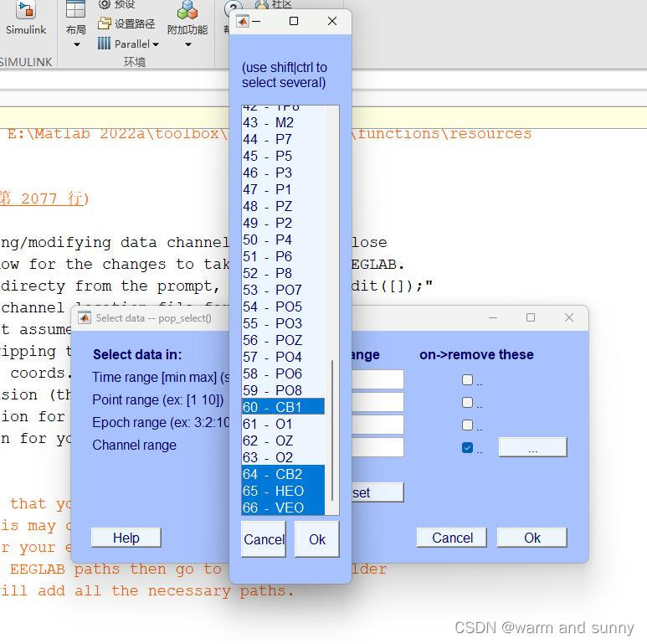This screenshot has height=644, width=647.
Task: Click highlighted channel 64 - CB2
Action: (283, 474)
